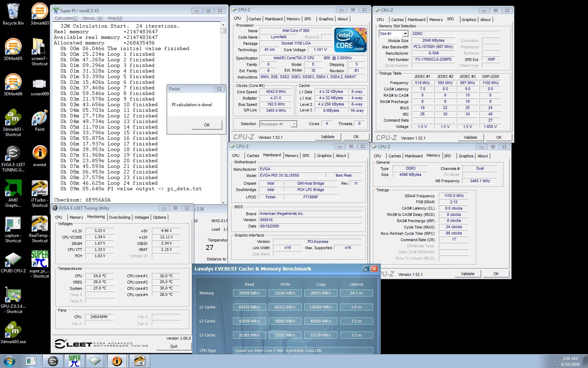Click the Part Number field F3-17600CL8-2GBPS
This screenshot has height=368, width=588.
tap(433, 59)
